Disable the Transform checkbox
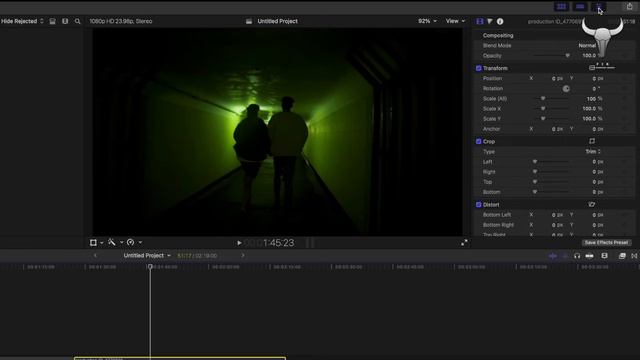The image size is (640, 360). click(478, 68)
